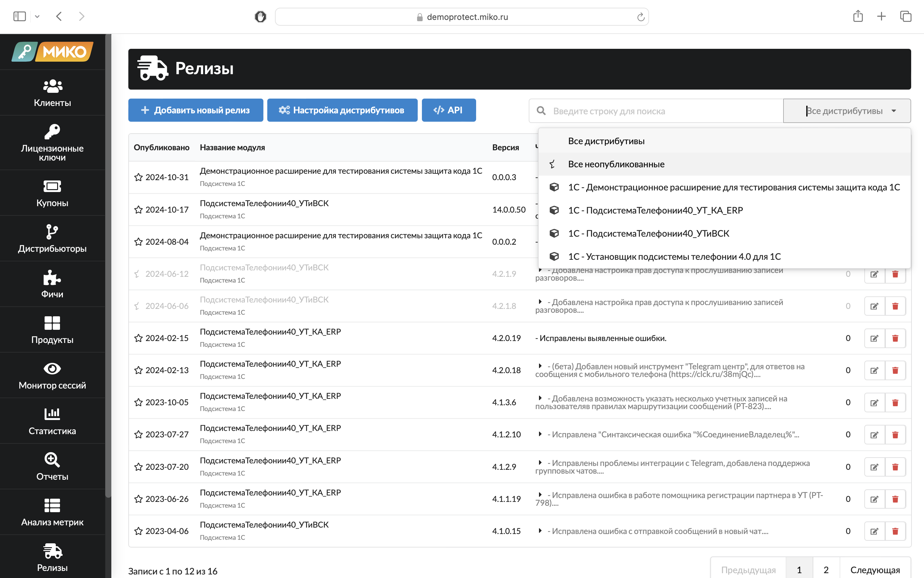Open Отчеты sidebar item
Viewport: 924px width, 578px height.
52,466
